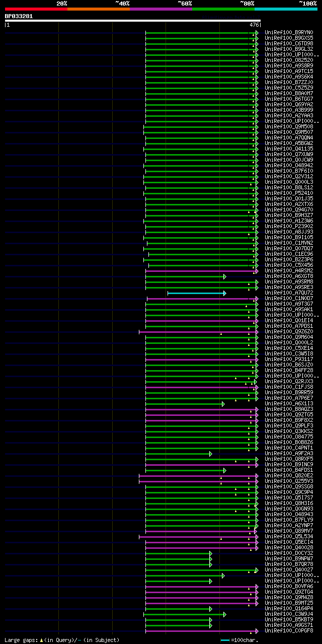This screenshot has width=322, height=644.
Task: Open the UniRef100_Q5L534 entry
Action: (x=289, y=537)
